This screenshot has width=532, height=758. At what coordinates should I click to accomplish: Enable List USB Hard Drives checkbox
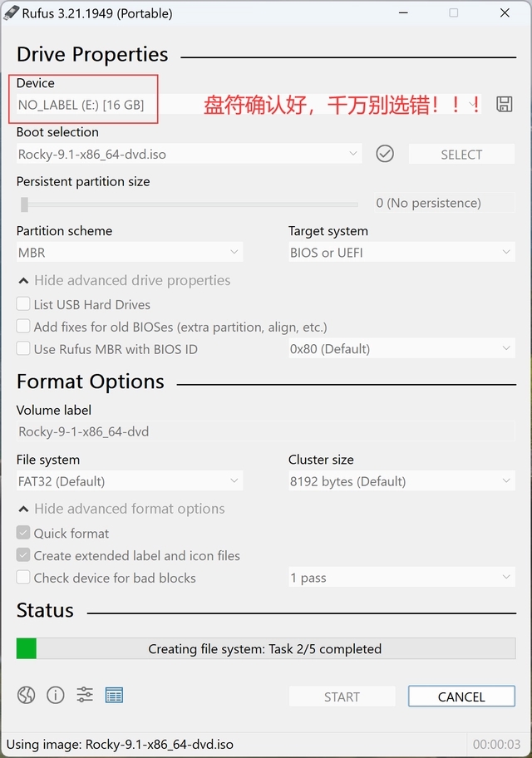[x=23, y=304]
